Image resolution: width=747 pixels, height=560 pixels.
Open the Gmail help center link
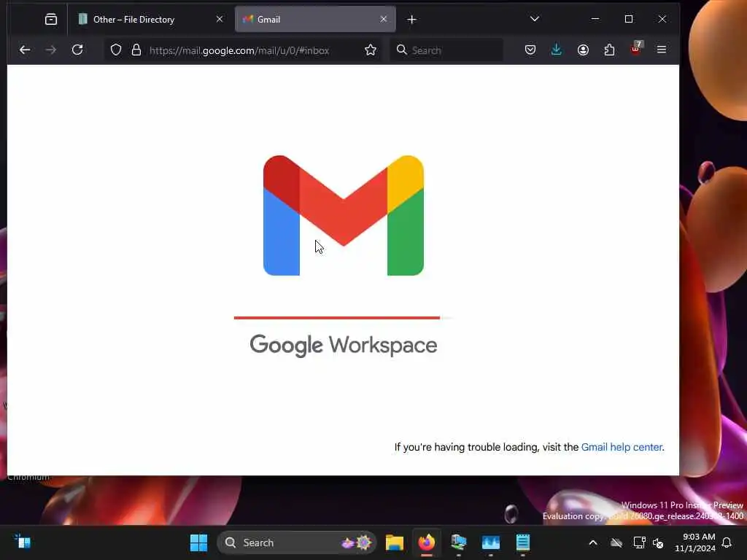(x=622, y=447)
